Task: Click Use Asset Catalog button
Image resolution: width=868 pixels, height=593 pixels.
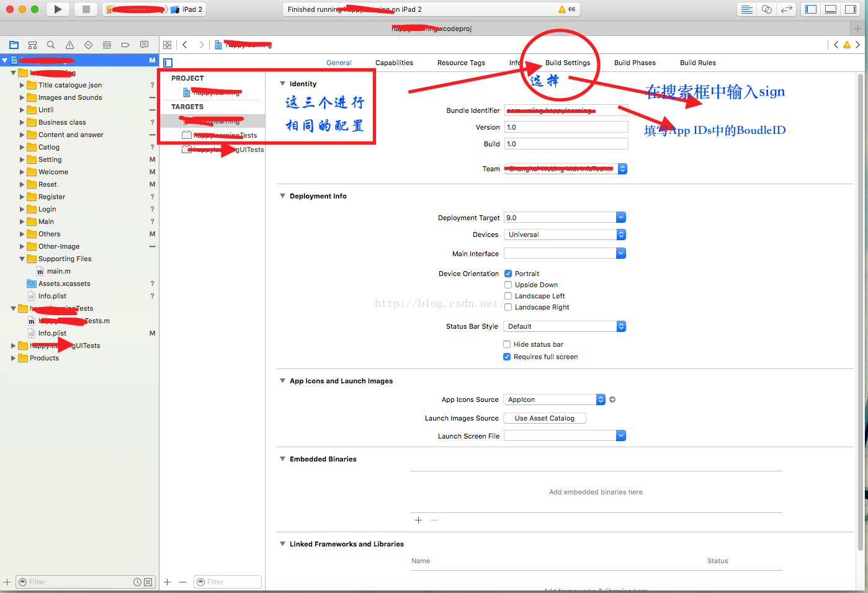Action: pyautogui.click(x=545, y=418)
